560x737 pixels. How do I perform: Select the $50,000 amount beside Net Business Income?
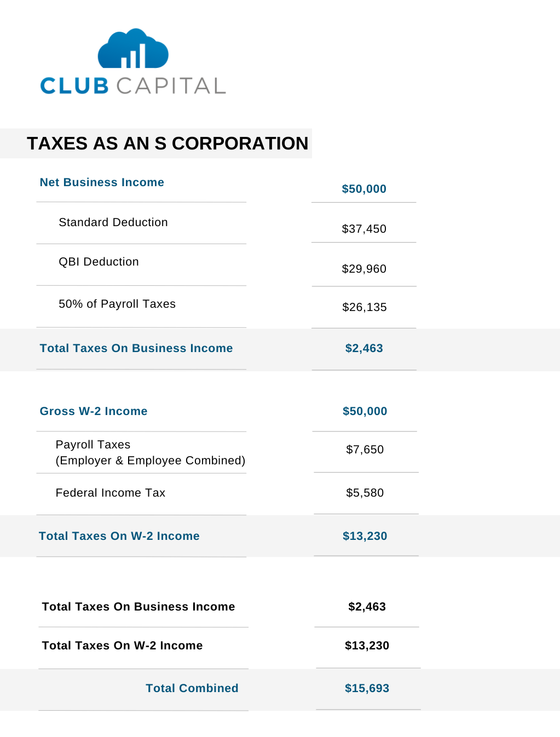coord(364,189)
